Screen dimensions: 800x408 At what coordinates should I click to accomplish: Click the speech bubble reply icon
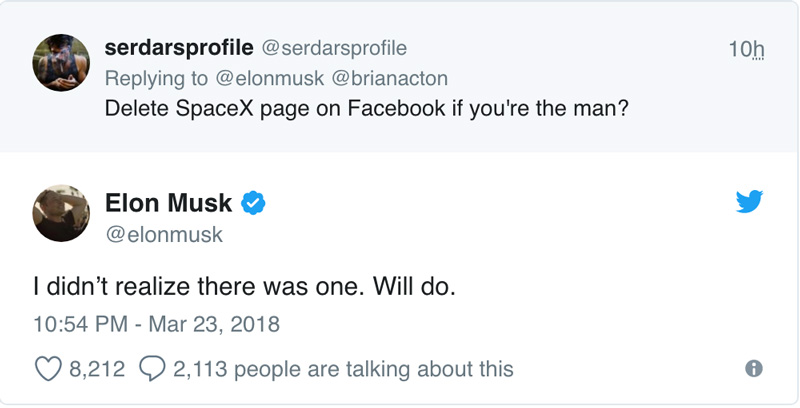click(154, 369)
